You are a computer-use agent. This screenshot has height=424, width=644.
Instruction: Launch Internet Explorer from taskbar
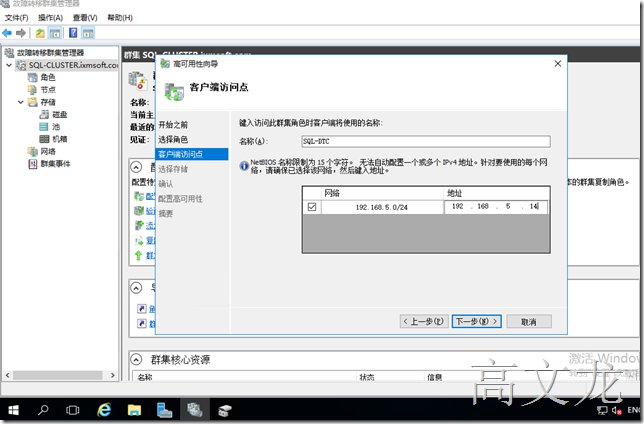tap(104, 410)
